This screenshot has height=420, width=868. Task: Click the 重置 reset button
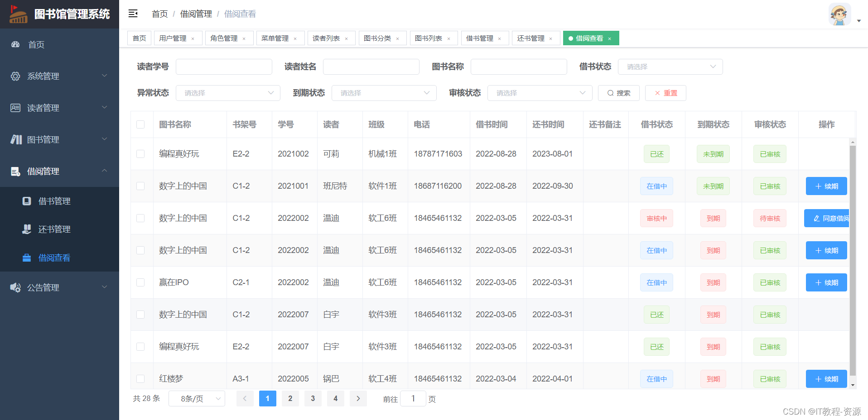coord(665,93)
